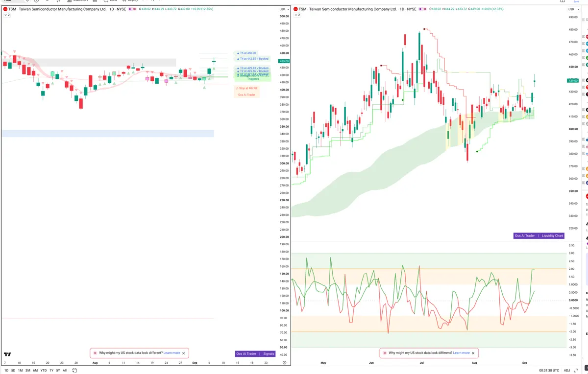Click the '480.00' price axis label on right chart
This screenshot has height=374, width=588.
click(x=572, y=30)
